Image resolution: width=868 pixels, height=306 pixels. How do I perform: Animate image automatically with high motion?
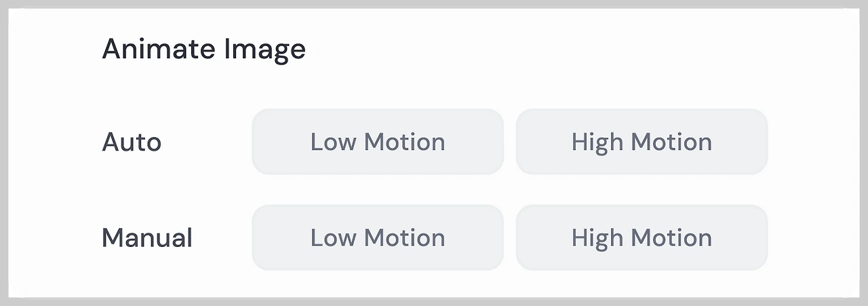click(x=642, y=142)
